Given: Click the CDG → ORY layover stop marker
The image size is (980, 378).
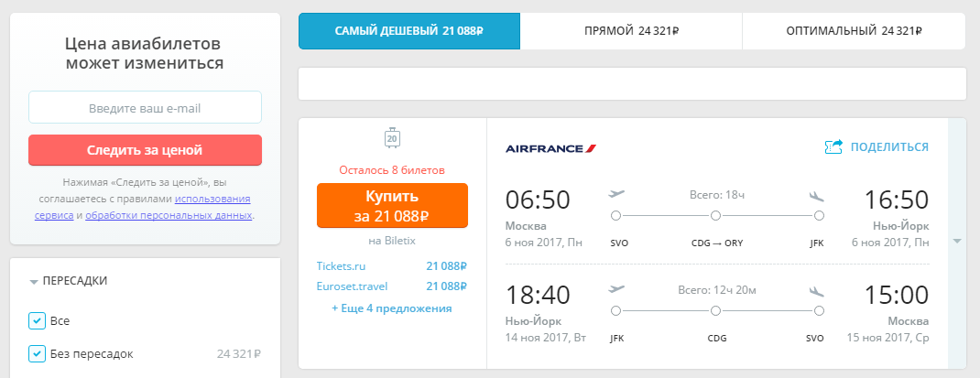Looking at the screenshot, I should 716,216.
